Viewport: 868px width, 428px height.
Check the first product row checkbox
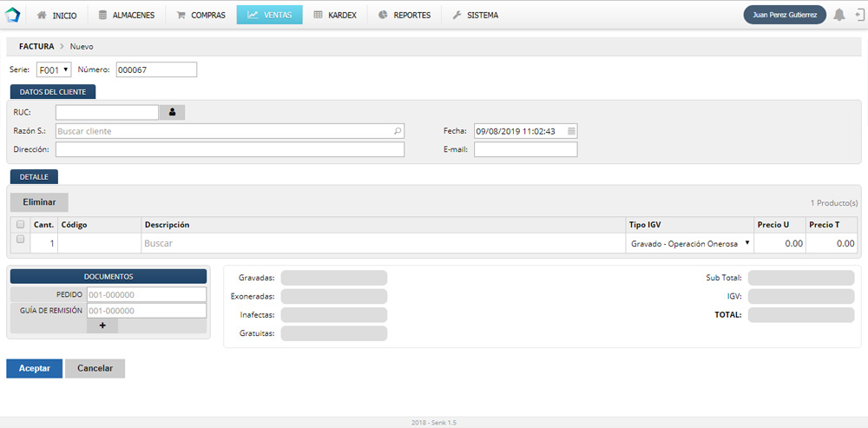click(20, 240)
